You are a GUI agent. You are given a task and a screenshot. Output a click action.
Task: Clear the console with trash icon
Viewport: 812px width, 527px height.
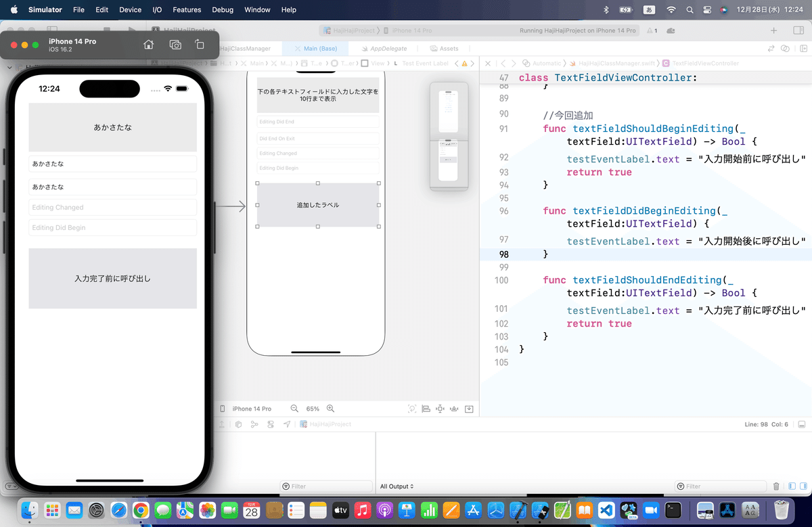(x=776, y=486)
